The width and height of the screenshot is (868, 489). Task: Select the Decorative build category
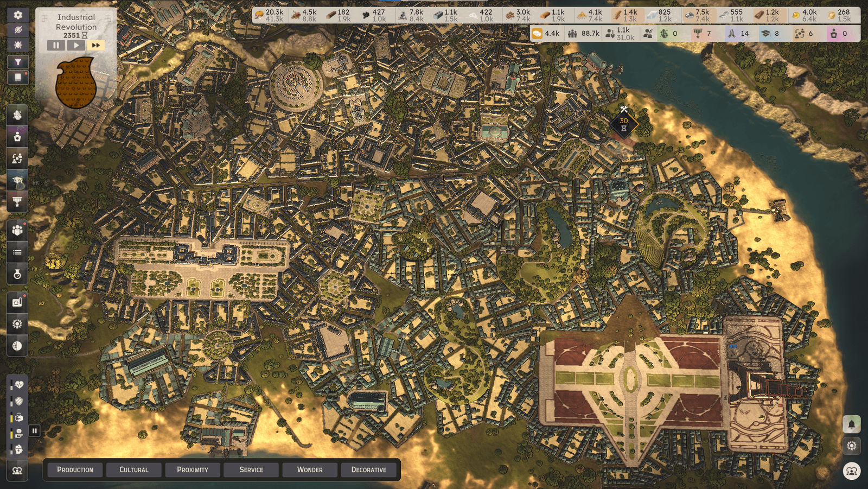(x=369, y=470)
